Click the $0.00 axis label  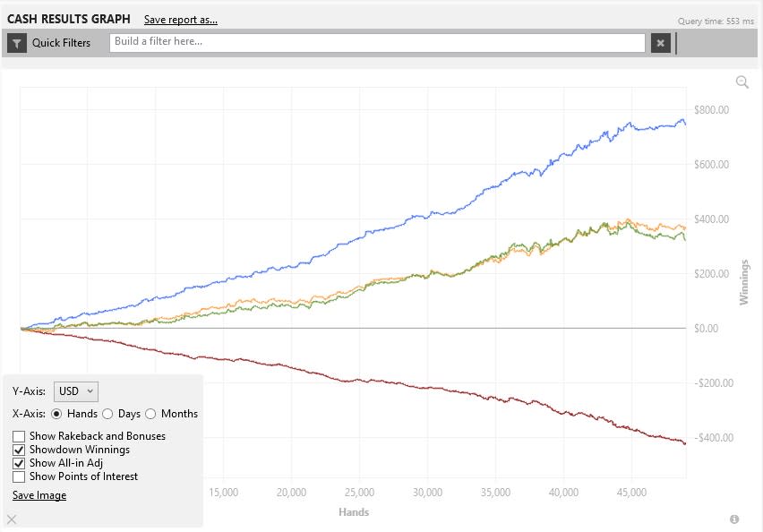(x=706, y=328)
